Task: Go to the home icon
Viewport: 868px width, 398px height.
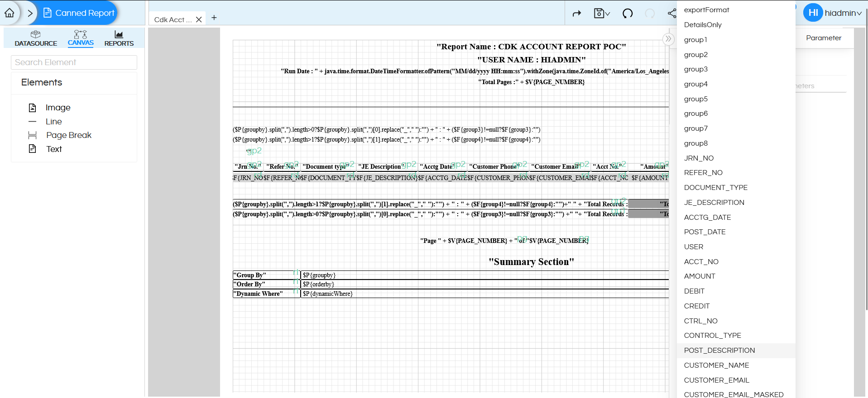Action: (x=10, y=13)
